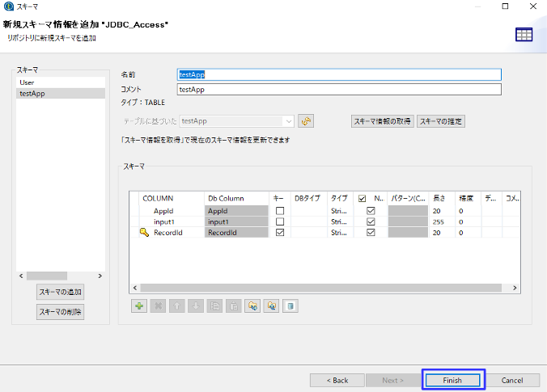The width and height of the screenshot is (547, 392).
Task: Open the タイプ cell dropdown for input1
Action: tap(340, 221)
